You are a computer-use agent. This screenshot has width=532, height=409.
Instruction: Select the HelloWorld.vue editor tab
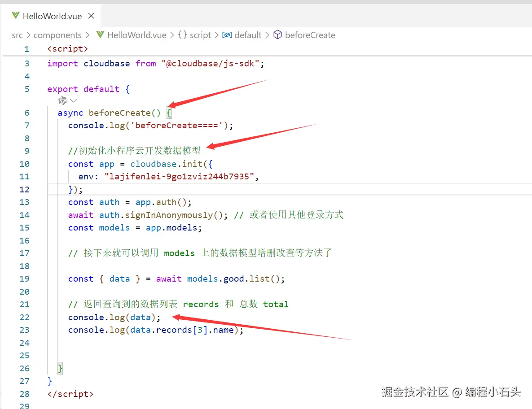tap(52, 16)
